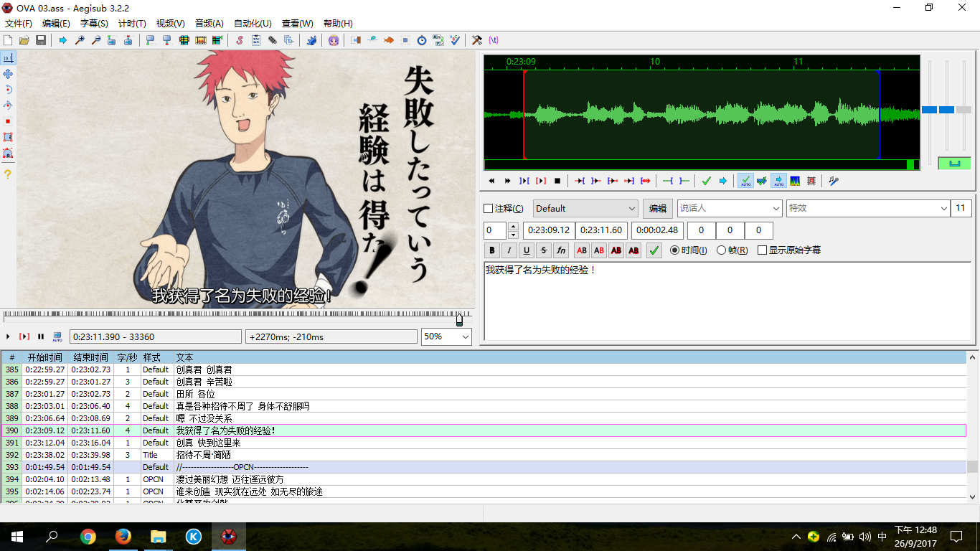Toggle video auto-scroll AUTO button

pos(57,336)
